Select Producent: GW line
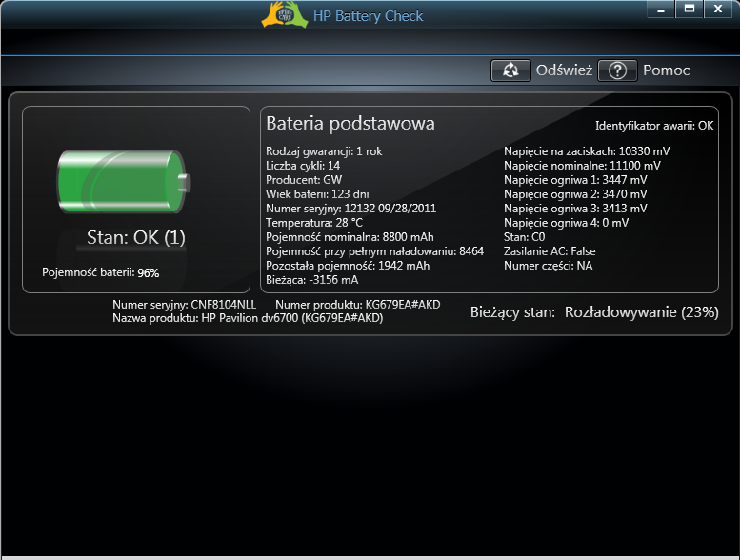This screenshot has height=560, width=740. tap(304, 180)
